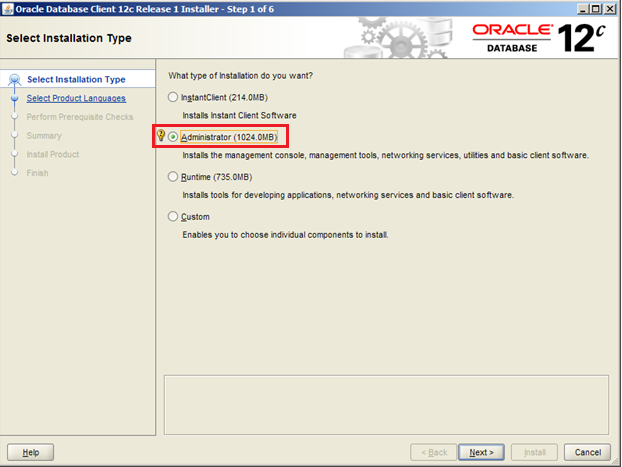The width and height of the screenshot is (622, 467).
Task: Open the Help button
Action: coord(31,452)
